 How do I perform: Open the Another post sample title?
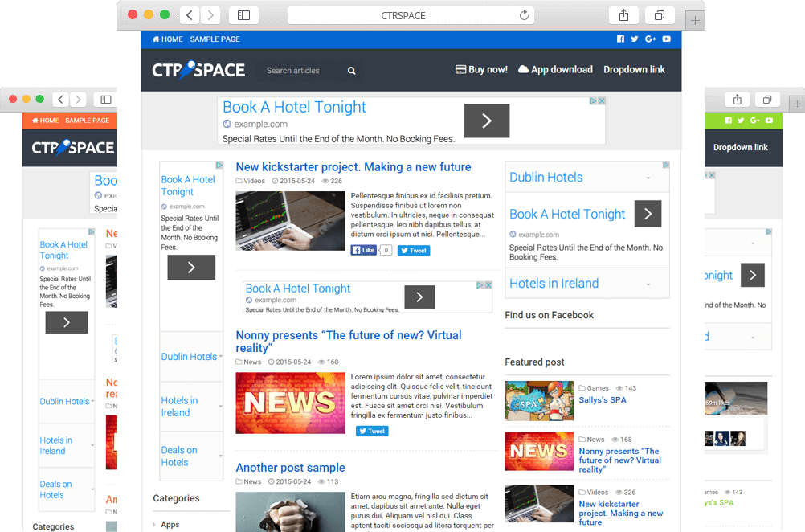click(290, 468)
